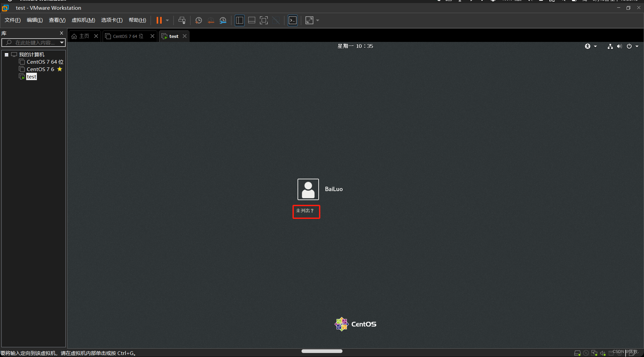The height and width of the screenshot is (357, 644).
Task: Select 我的计算机 in the library tree
Action: tap(32, 54)
